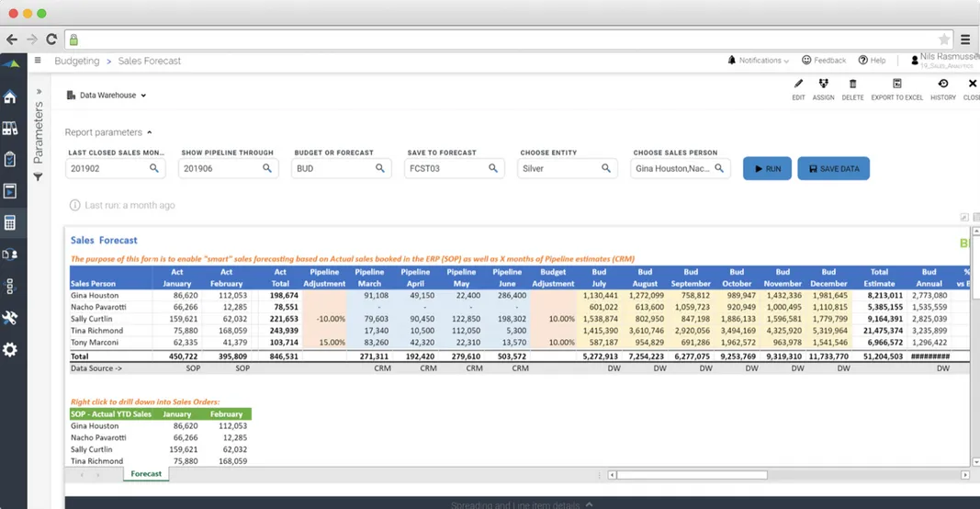Click the sheet's left scroll arrow
Screen dimensions: 980x509
612,475
